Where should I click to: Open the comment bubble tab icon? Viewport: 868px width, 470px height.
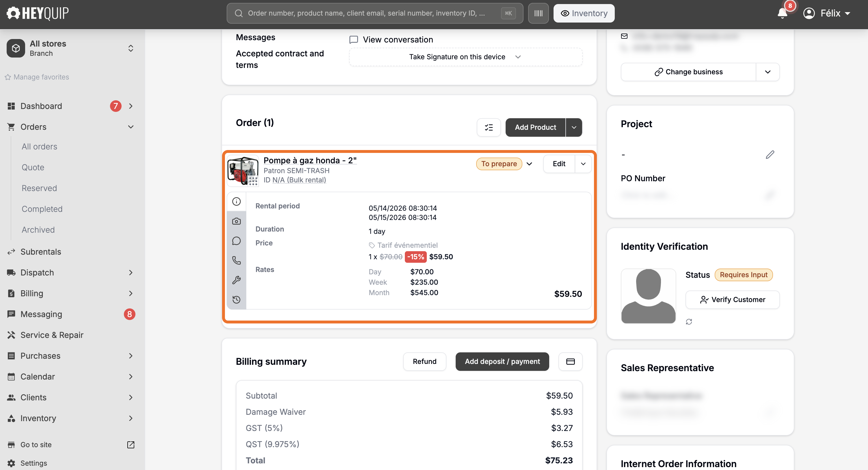[236, 241]
